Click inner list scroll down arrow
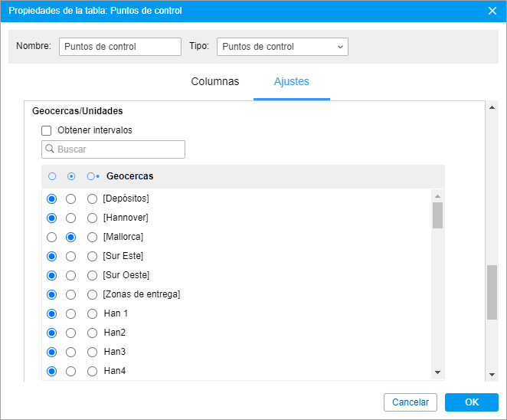 coord(437,372)
